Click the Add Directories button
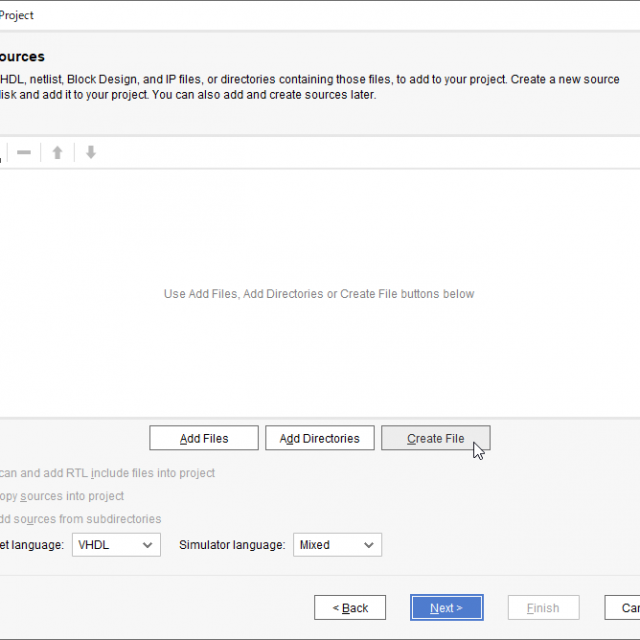This screenshot has width=640, height=640. point(319,438)
